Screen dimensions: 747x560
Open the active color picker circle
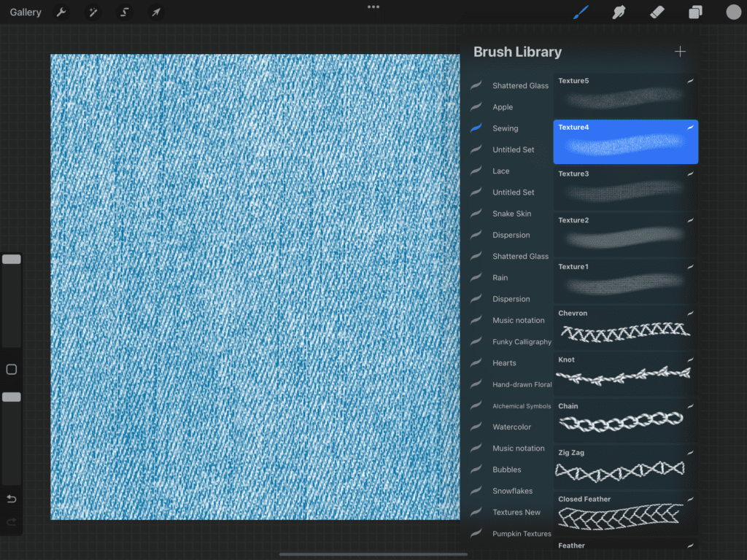click(733, 12)
